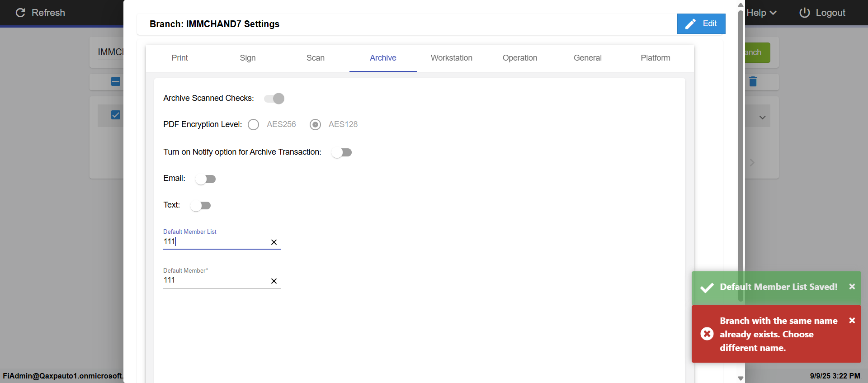The width and height of the screenshot is (868, 383).
Task: Click the Edit button
Action: tap(701, 24)
